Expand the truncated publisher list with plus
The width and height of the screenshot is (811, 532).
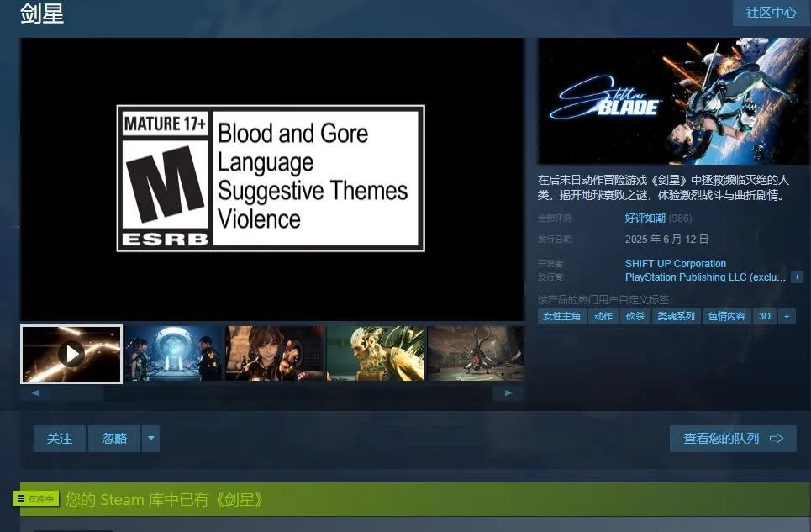click(797, 277)
